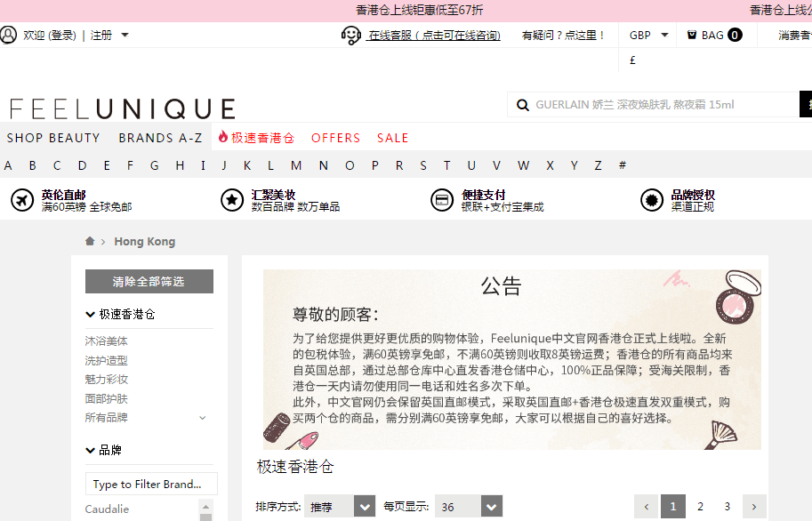Select brand letter H
This screenshot has width=812, height=521.
click(180, 165)
